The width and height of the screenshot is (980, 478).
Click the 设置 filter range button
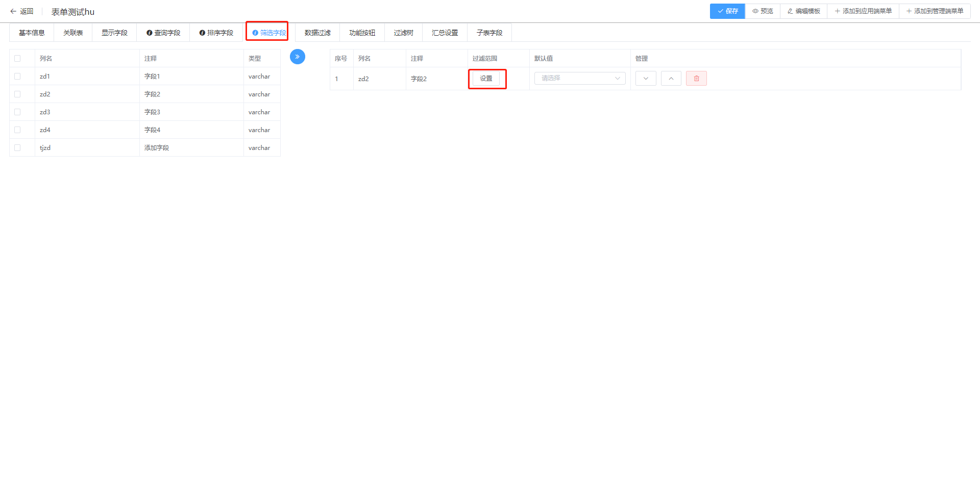coord(486,79)
